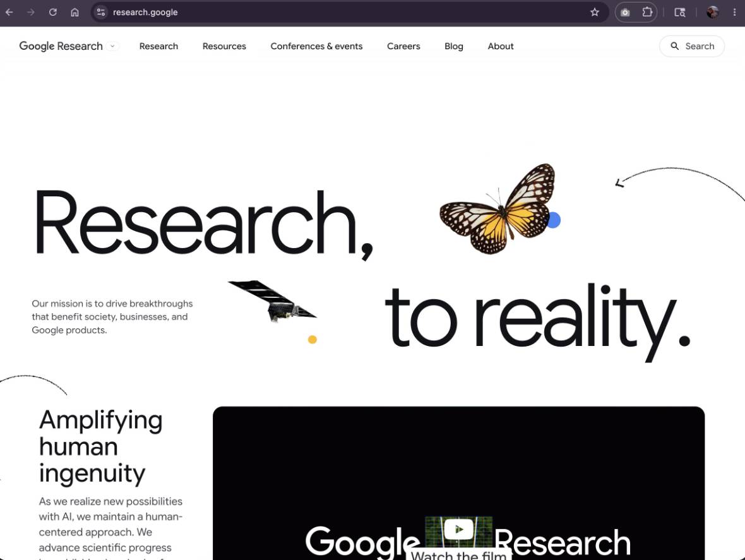Reload the page with the refresh icon
The height and width of the screenshot is (560, 745).
(x=53, y=13)
